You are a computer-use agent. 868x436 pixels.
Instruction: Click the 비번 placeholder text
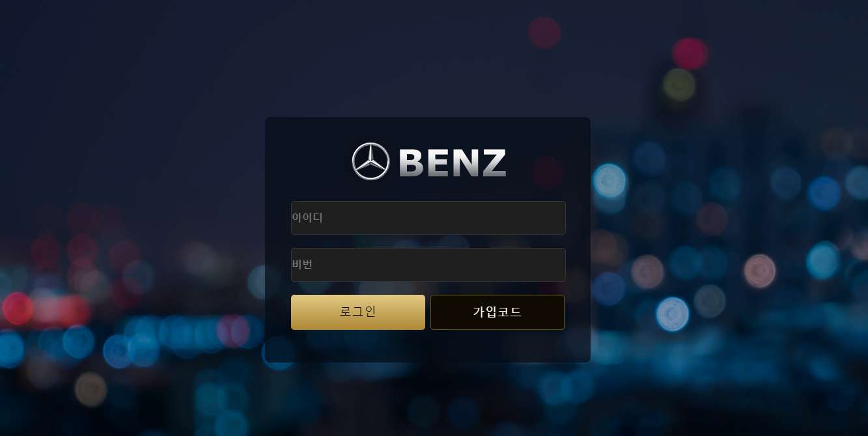(x=303, y=265)
